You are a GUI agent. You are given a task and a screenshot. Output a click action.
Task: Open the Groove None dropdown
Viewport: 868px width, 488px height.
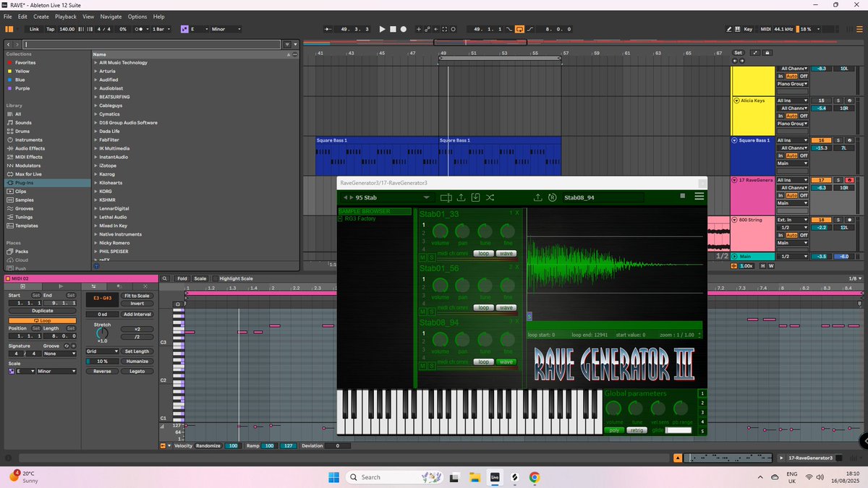coord(59,354)
